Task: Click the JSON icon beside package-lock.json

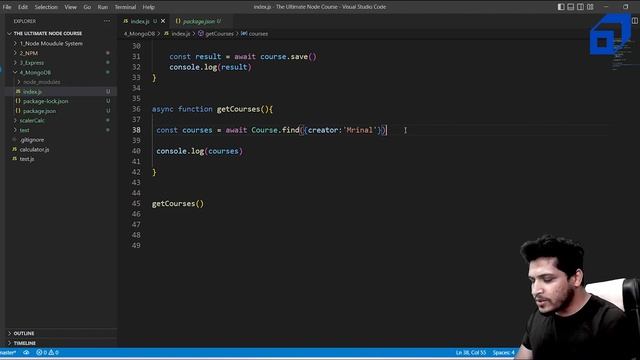Action: tap(18, 101)
